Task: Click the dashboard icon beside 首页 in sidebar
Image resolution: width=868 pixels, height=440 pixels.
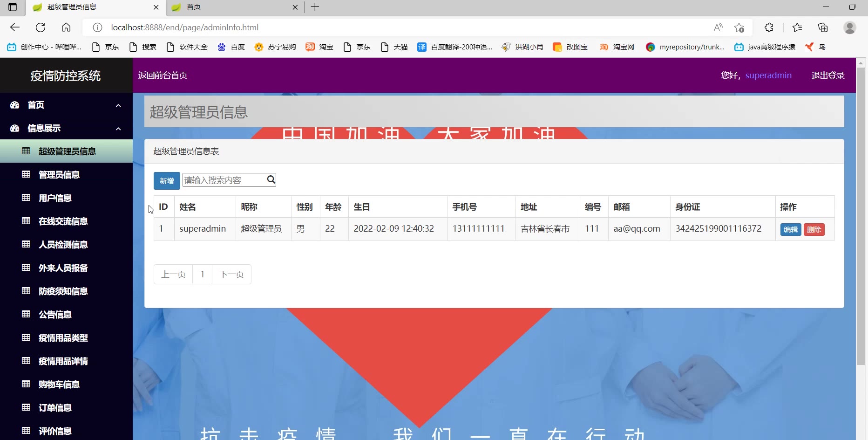Action: [x=15, y=105]
